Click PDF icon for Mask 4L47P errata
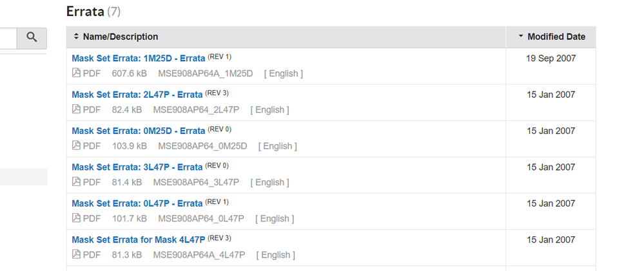 tap(76, 255)
